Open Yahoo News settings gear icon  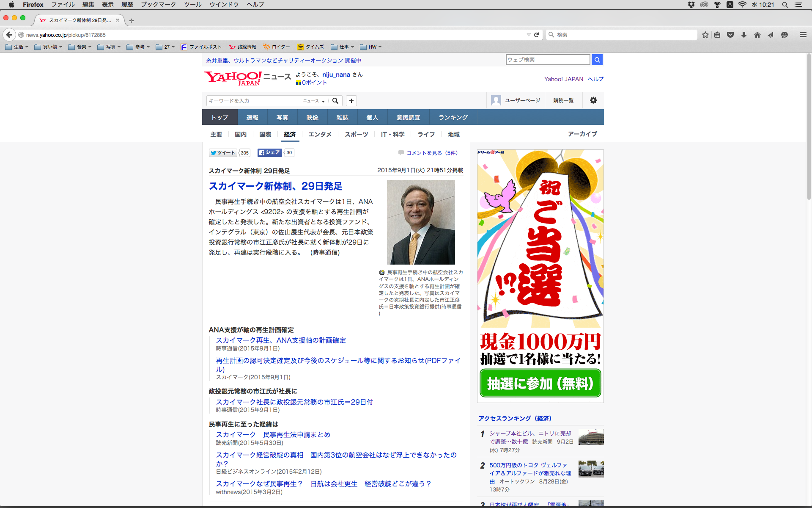(593, 100)
